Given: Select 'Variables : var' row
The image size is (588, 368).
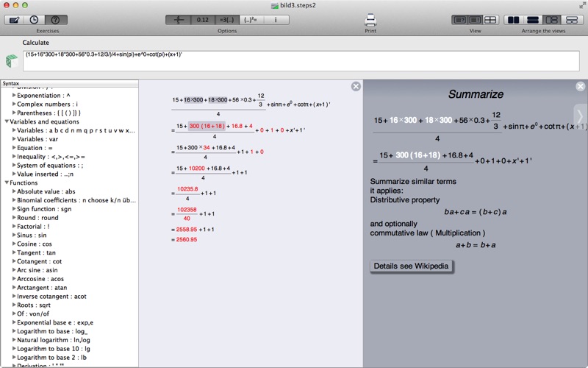Looking at the screenshot, I should pyautogui.click(x=69, y=139).
